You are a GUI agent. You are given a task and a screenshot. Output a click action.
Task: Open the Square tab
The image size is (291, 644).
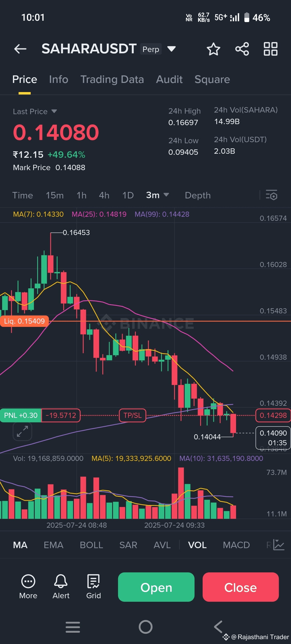(x=212, y=79)
